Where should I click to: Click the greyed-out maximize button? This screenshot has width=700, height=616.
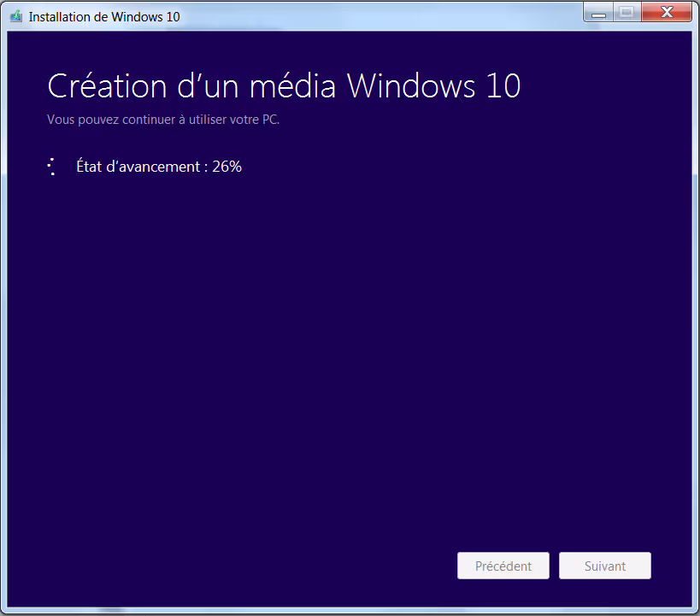626,12
